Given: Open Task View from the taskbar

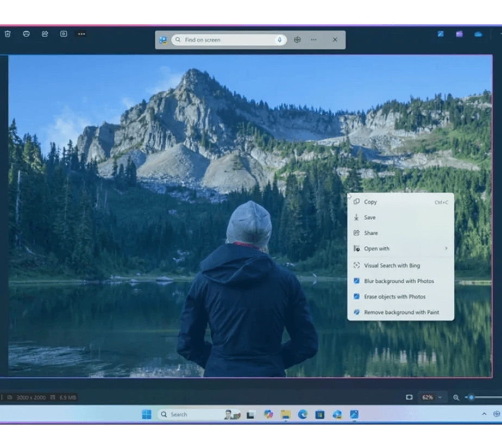Looking at the screenshot, I should pos(250,415).
